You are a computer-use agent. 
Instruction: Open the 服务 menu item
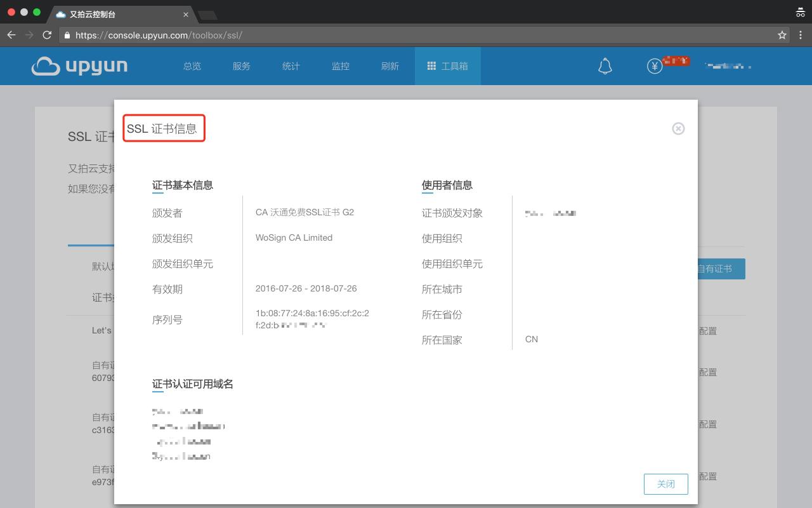[x=242, y=66]
